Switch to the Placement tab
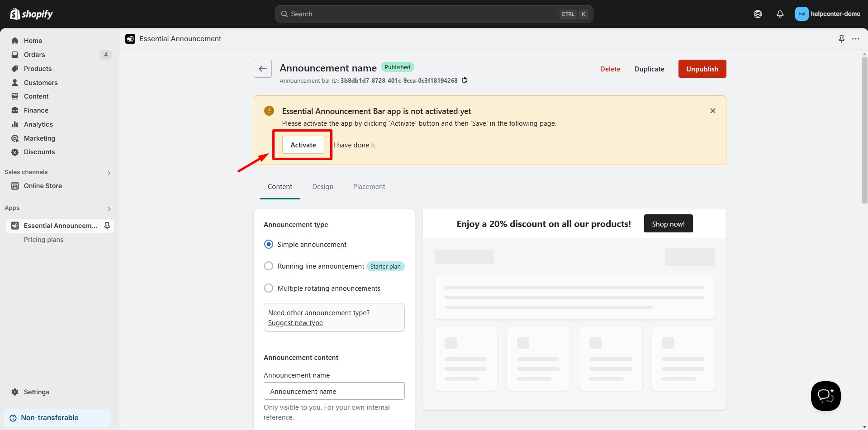The image size is (868, 430). coord(369,187)
